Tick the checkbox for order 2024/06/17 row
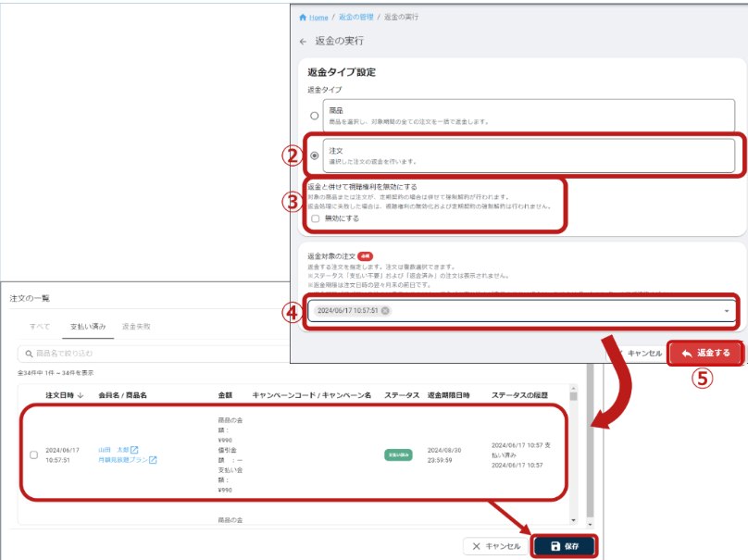The height and width of the screenshot is (560, 748). [34, 454]
